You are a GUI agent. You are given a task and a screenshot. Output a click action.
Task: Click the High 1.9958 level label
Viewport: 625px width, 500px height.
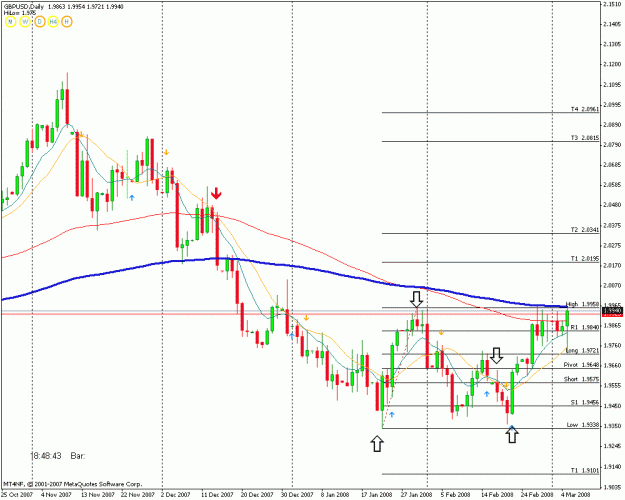pos(582,304)
